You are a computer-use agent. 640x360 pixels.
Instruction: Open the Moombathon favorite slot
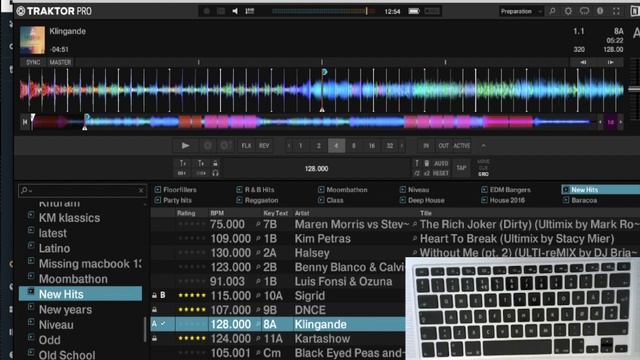[x=342, y=189]
